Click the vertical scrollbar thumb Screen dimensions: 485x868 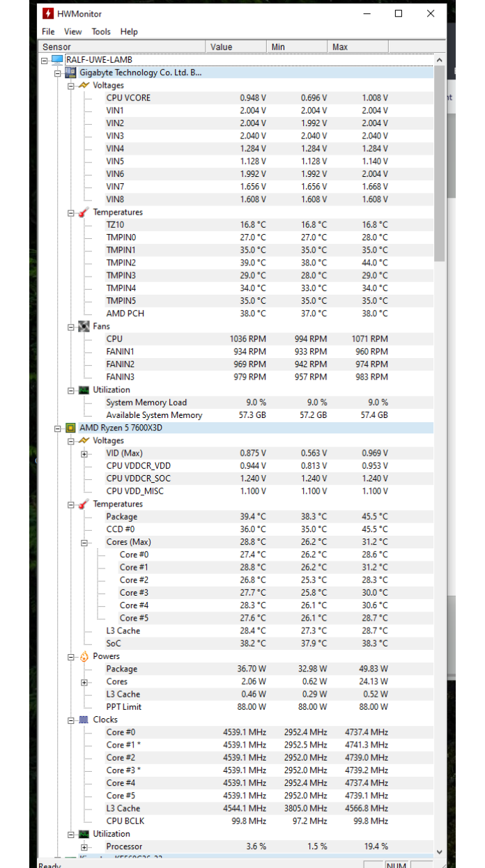[439, 164]
